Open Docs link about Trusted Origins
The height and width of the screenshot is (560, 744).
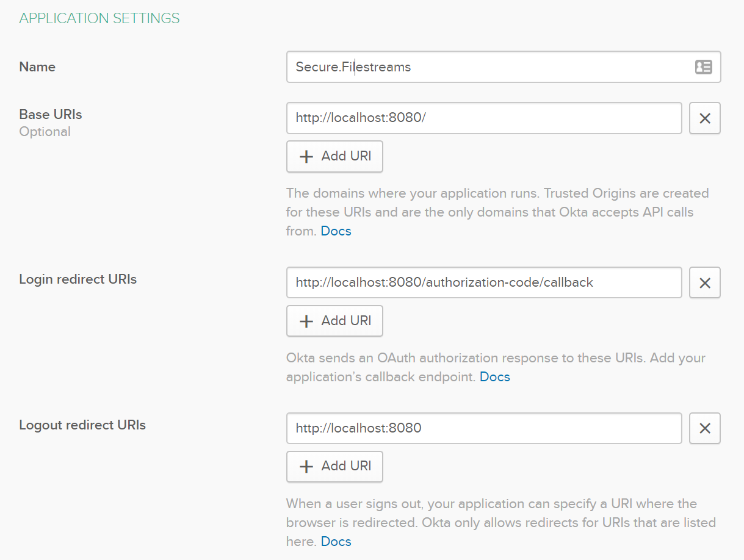336,231
